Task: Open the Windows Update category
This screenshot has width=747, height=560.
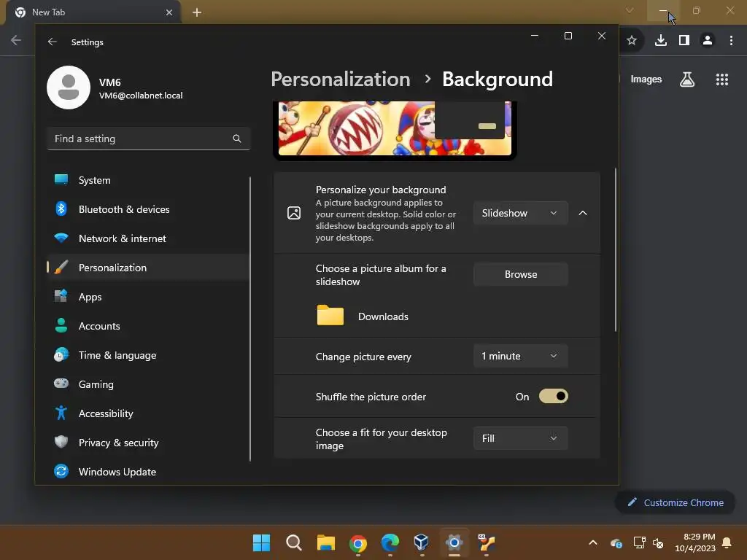Action: pos(148,472)
